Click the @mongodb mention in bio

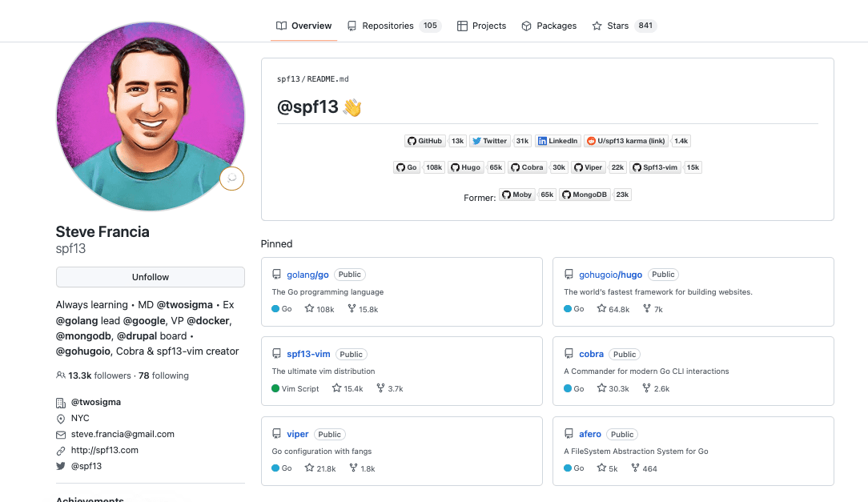(83, 336)
